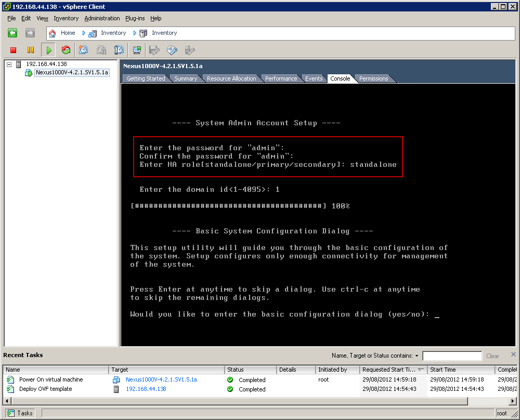Sort by Start Time column header

(x=461, y=370)
